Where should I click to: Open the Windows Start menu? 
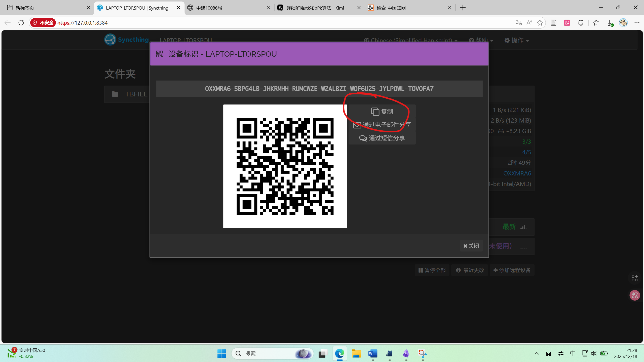coord(222,353)
